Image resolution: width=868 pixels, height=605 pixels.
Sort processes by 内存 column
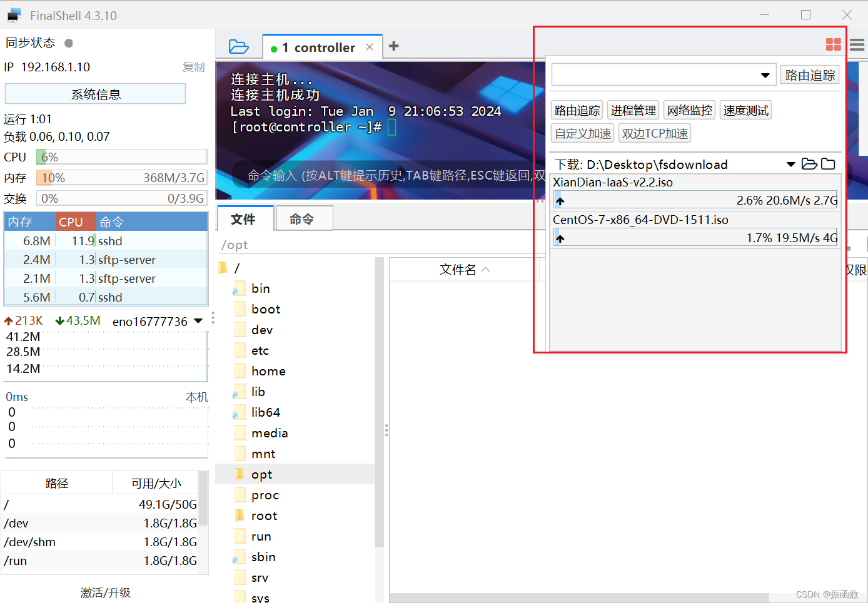pos(30,222)
